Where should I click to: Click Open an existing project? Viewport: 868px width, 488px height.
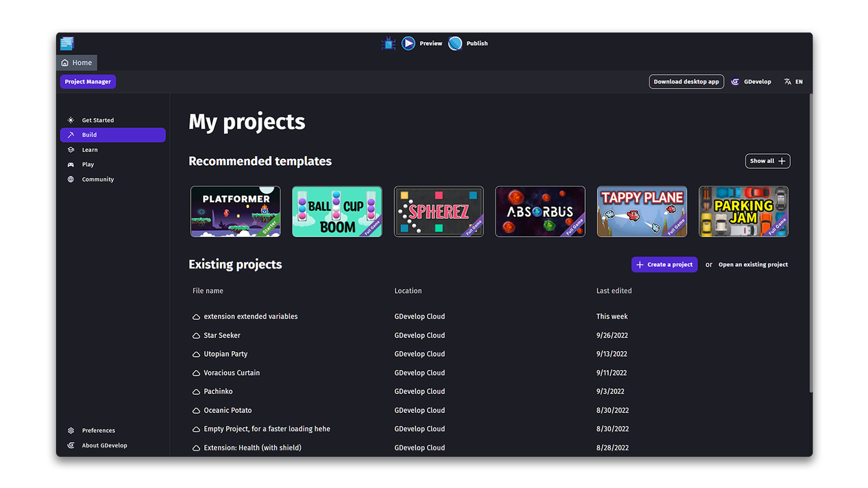coord(753,264)
